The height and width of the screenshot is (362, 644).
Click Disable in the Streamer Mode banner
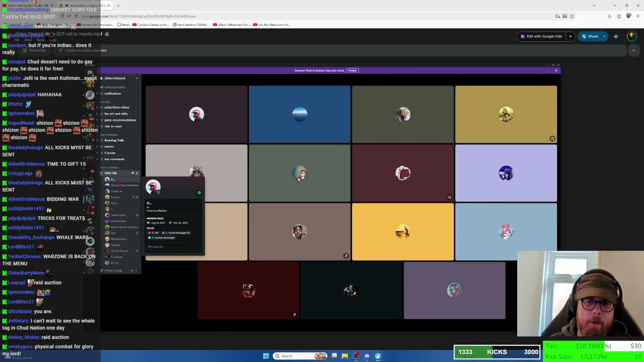click(x=352, y=70)
